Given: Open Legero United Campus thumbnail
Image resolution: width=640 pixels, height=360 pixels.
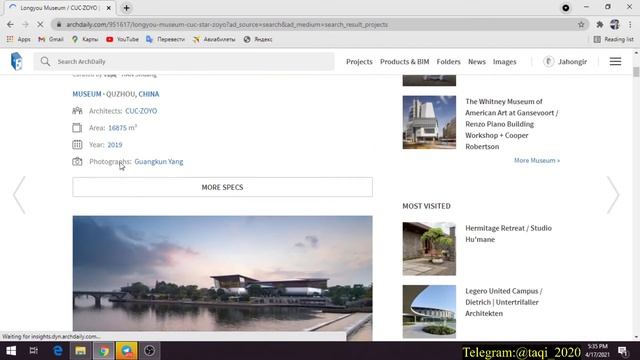Looking at the screenshot, I should pos(429,311).
